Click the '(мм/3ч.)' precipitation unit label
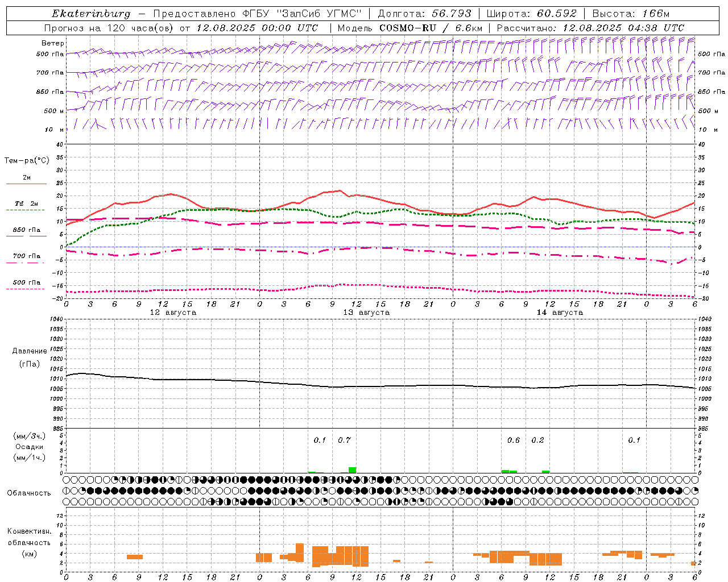Image resolution: width=728 pixels, height=582 pixels. click(x=29, y=436)
